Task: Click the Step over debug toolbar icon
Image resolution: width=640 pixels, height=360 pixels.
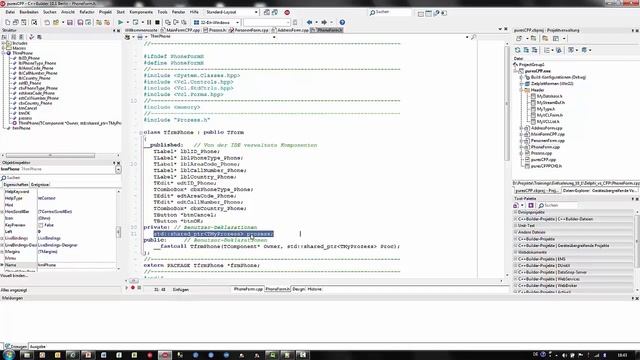Action: [176, 22]
